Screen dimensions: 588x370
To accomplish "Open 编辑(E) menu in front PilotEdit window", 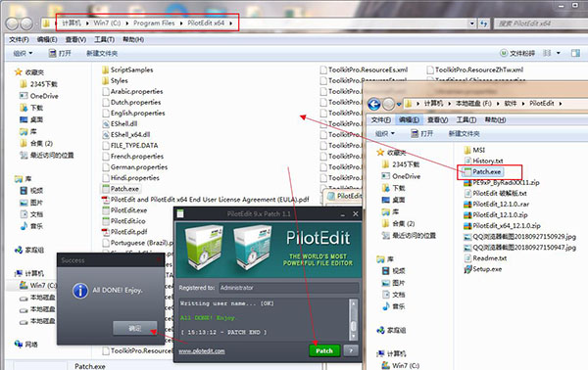I will pyautogui.click(x=409, y=119).
